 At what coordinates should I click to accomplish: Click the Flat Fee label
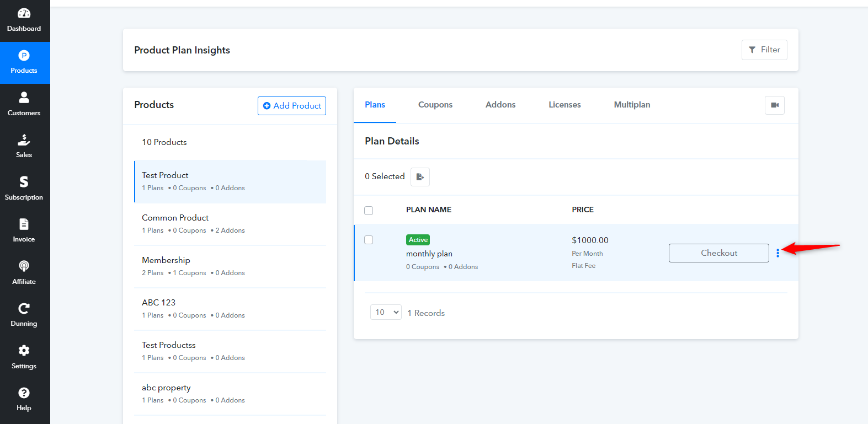point(584,266)
